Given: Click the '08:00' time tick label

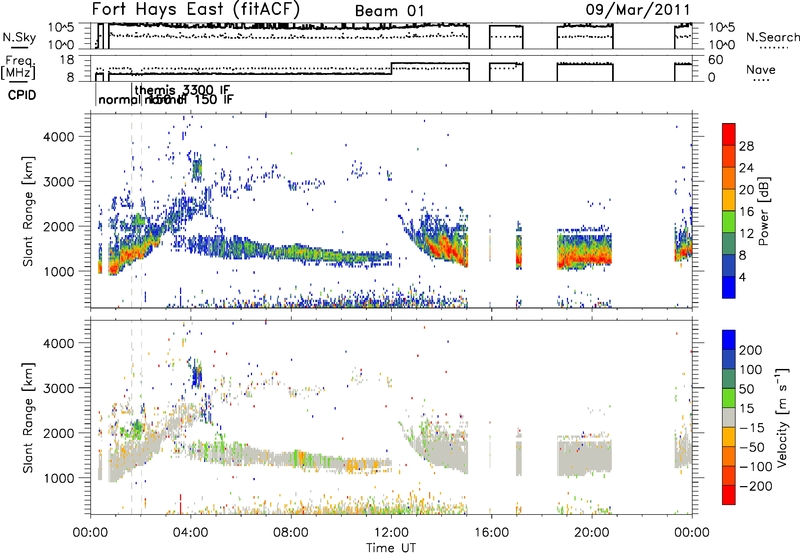Looking at the screenshot, I should point(291,533).
